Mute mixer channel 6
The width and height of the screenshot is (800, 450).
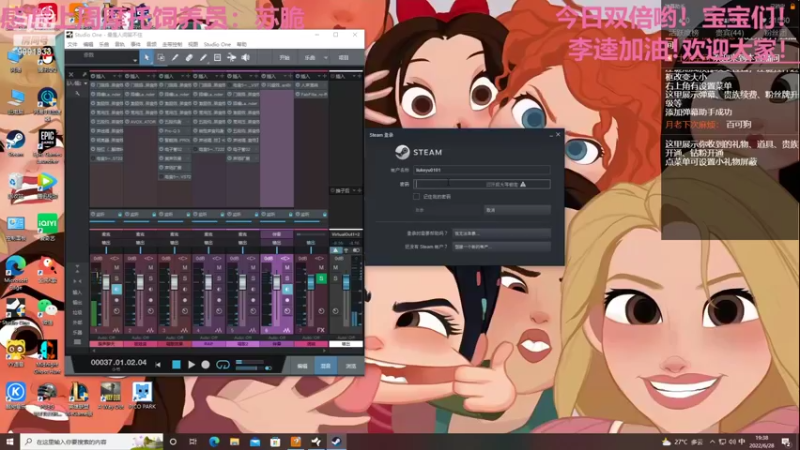pos(287,267)
